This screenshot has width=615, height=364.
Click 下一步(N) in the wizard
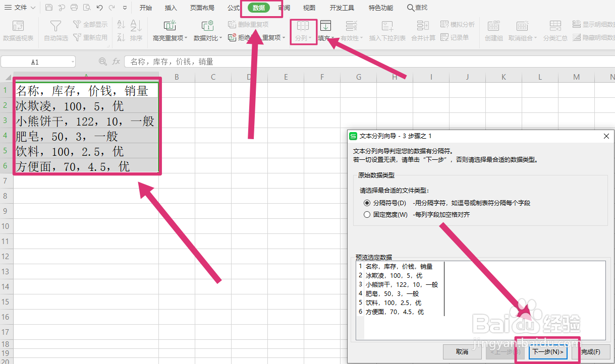click(x=549, y=351)
